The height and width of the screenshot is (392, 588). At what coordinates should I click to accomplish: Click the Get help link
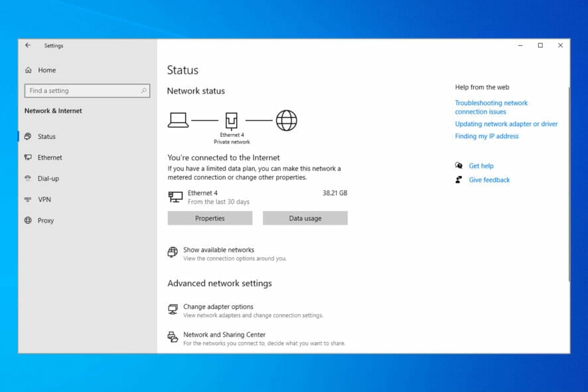click(481, 165)
